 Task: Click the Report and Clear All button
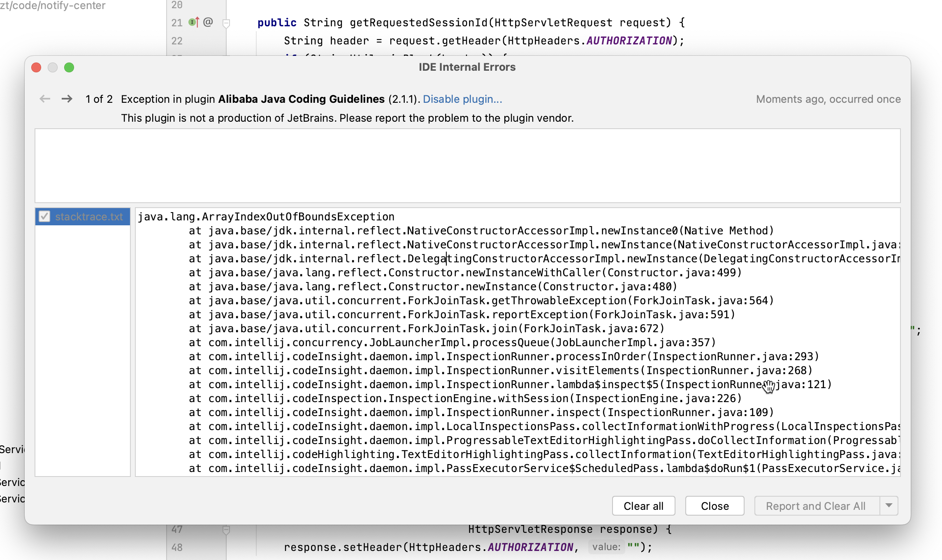[x=815, y=506]
